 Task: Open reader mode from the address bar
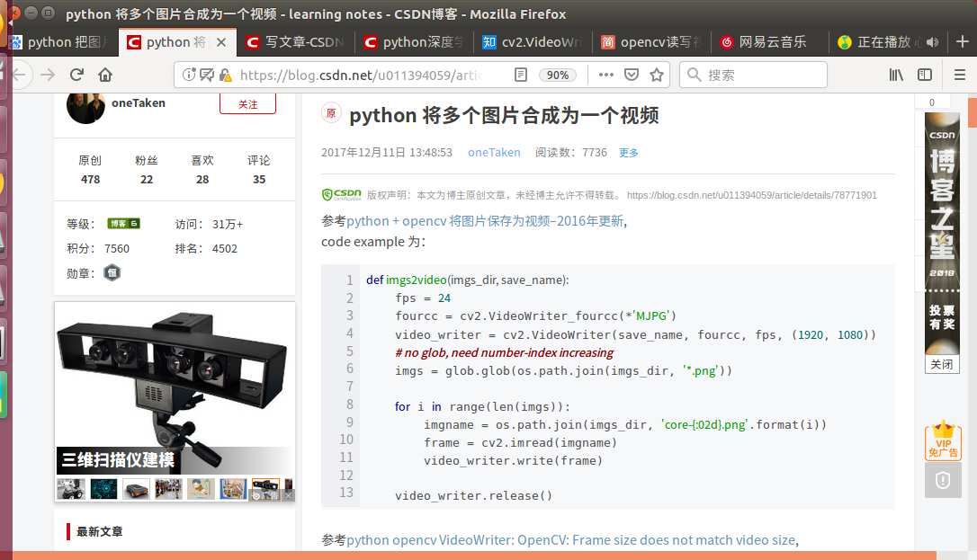[521, 76]
